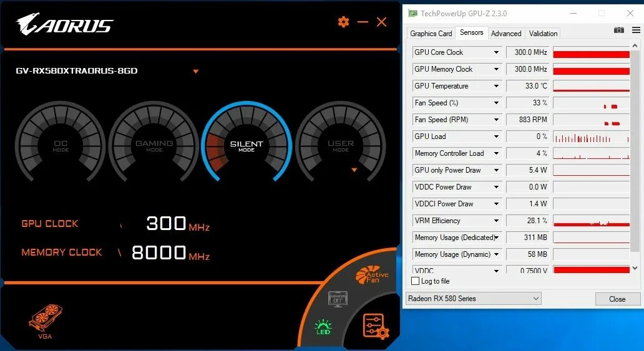Image resolution: width=644 pixels, height=351 pixels.
Task: Click the GPU only Power Draw 5.4 W value
Action: 528,170
